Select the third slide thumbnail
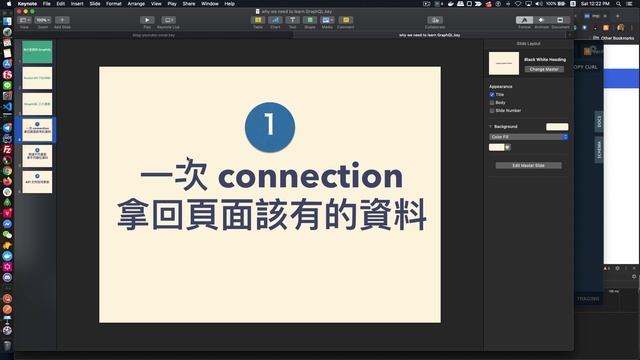Image resolution: width=640 pixels, height=360 pixels. 37,104
